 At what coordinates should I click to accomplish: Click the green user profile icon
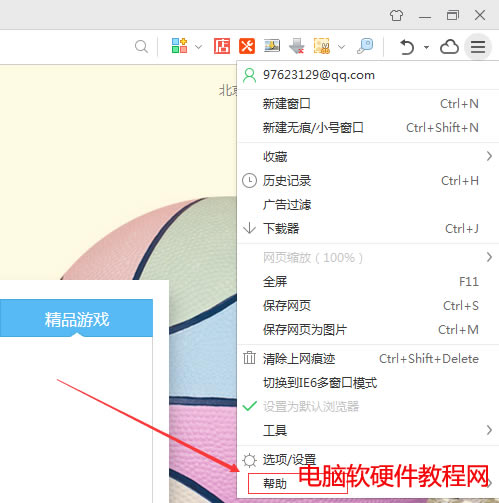coord(249,75)
